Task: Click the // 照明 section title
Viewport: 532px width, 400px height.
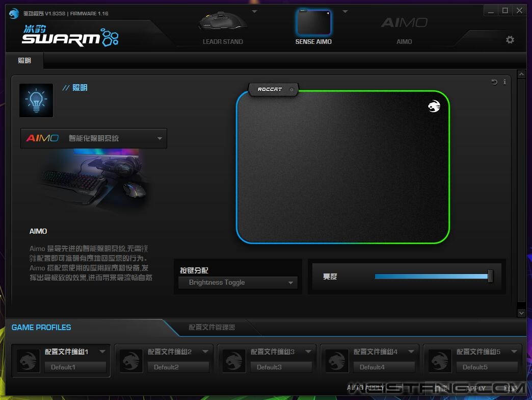Action: click(x=75, y=88)
